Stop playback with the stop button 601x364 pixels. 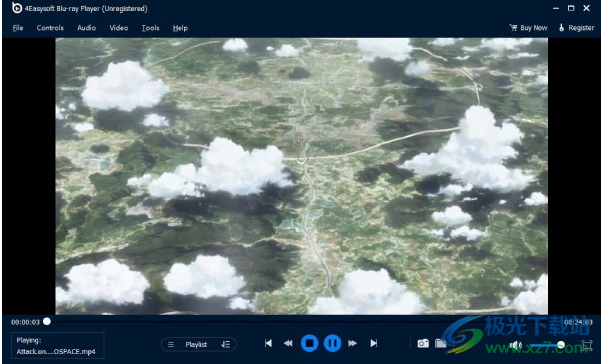(310, 343)
